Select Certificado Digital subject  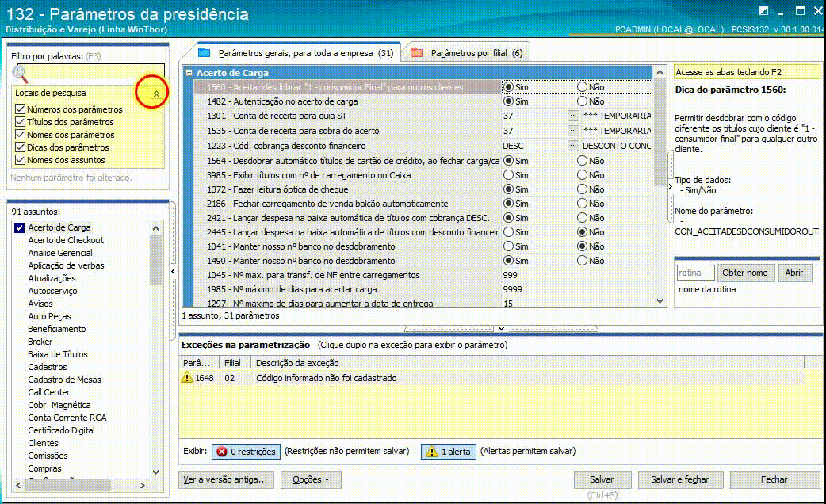click(x=61, y=430)
